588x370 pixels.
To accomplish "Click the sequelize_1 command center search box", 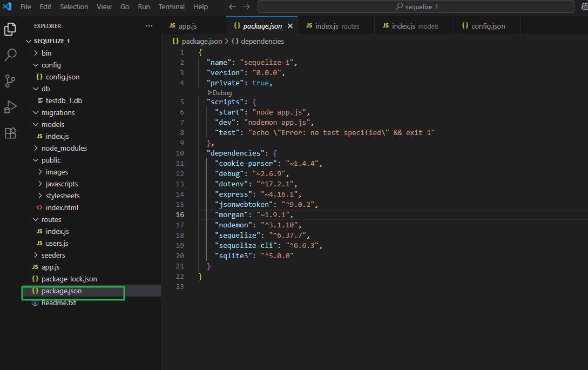I will coord(416,7).
